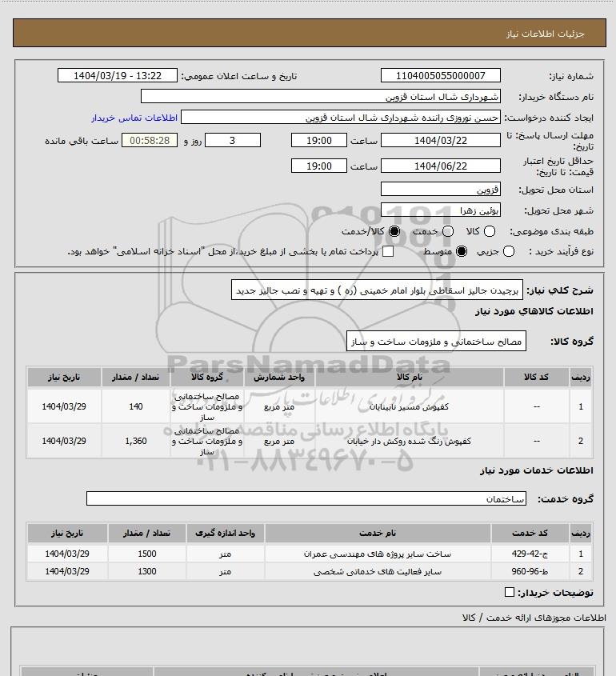Click quantity cell 140
The image size is (616, 676).
(136, 406)
